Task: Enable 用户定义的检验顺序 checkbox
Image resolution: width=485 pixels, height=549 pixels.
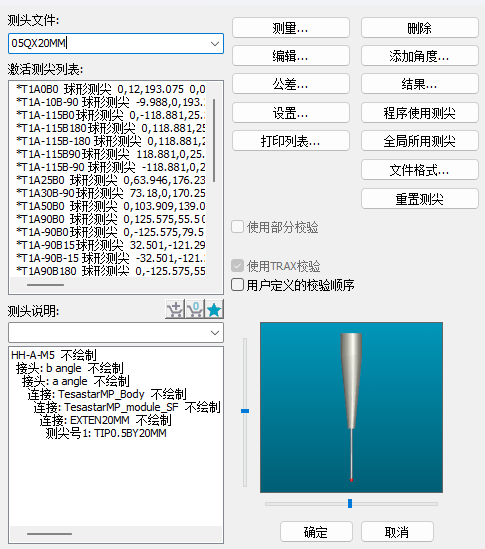Action: [237, 285]
